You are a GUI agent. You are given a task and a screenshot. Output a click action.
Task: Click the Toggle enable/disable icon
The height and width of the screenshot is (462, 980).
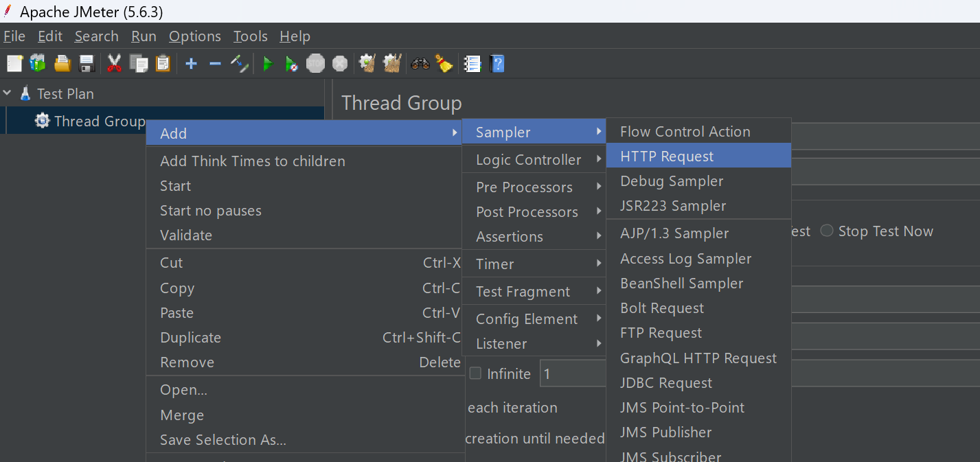pos(239,64)
